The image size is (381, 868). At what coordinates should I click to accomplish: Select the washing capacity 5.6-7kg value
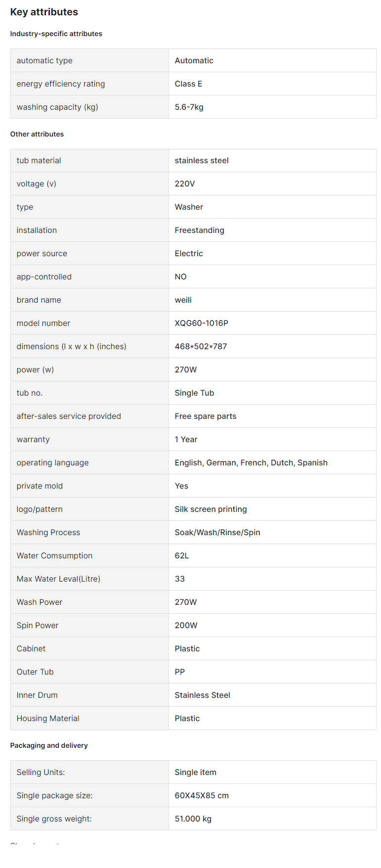[x=189, y=107]
